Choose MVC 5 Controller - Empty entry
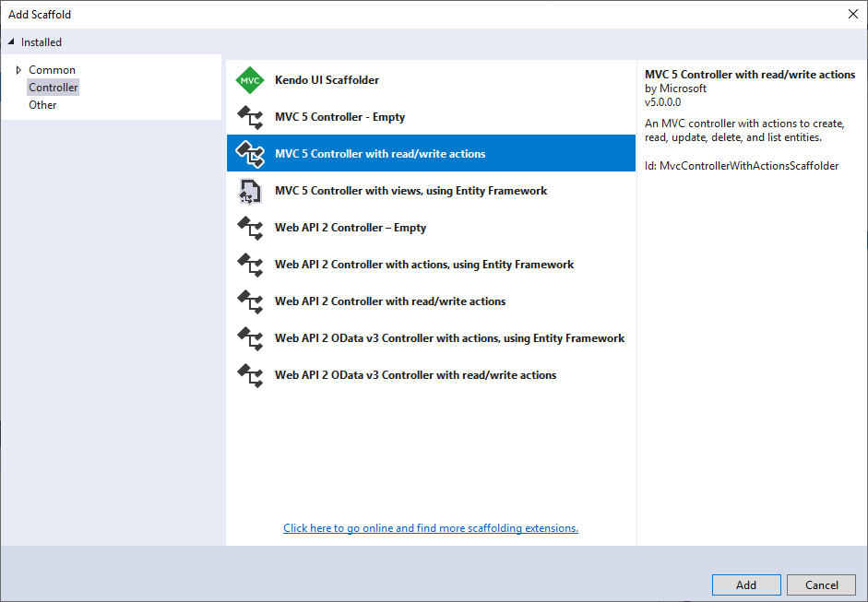This screenshot has height=602, width=868. coord(431,117)
